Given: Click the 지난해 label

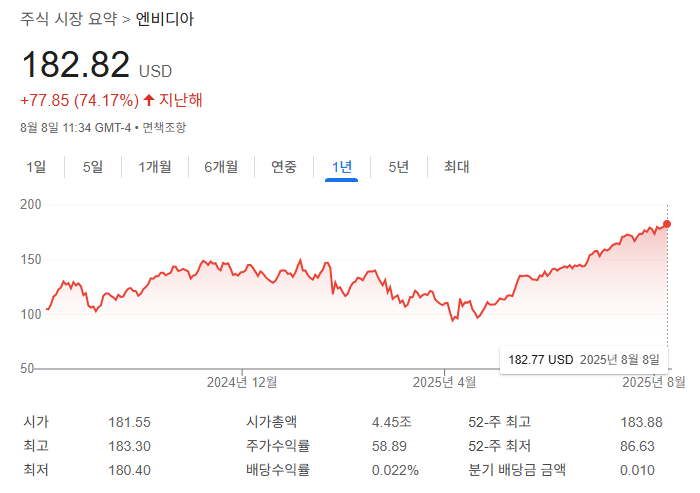Looking at the screenshot, I should (x=181, y=100).
